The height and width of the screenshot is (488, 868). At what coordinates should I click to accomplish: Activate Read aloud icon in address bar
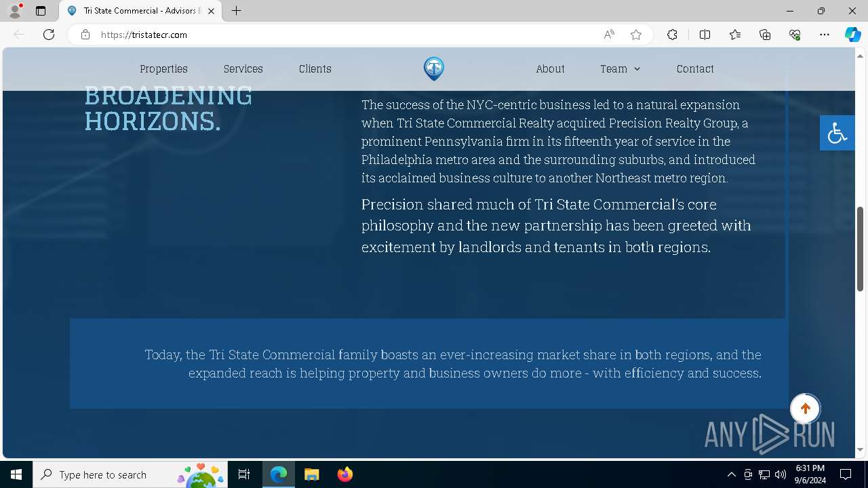pyautogui.click(x=609, y=35)
